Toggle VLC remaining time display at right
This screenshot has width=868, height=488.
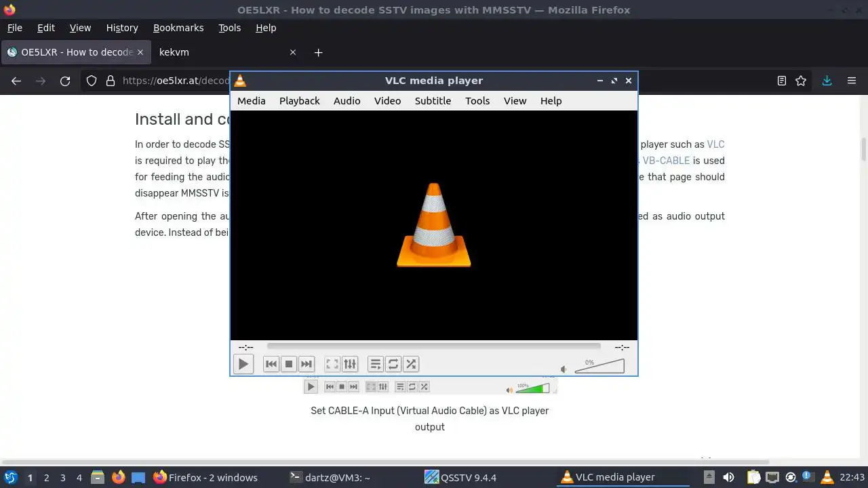click(622, 347)
